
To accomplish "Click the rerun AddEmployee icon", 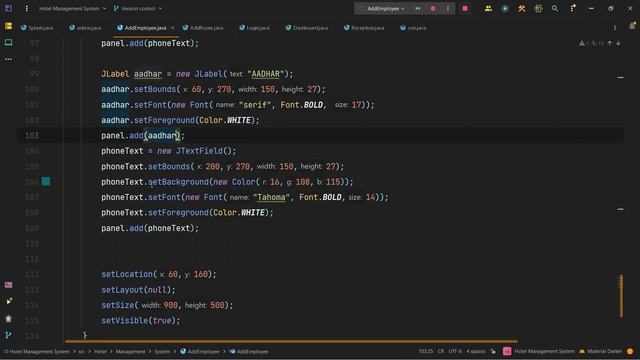I will pyautogui.click(x=418, y=9).
